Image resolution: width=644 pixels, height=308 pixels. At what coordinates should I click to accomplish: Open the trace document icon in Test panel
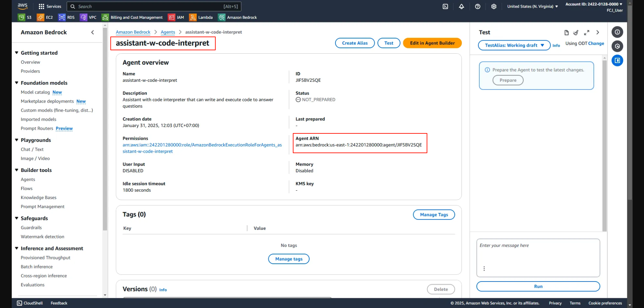pyautogui.click(x=567, y=33)
